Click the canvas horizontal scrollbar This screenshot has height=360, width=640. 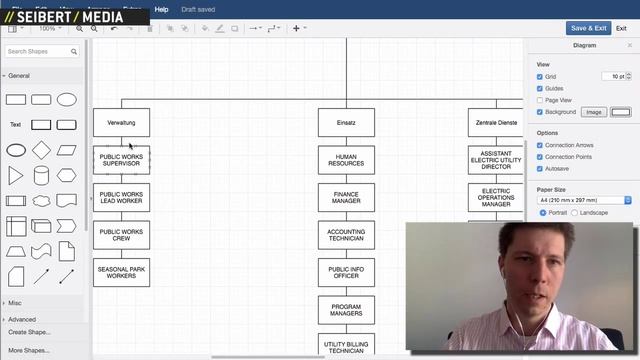point(268,357)
